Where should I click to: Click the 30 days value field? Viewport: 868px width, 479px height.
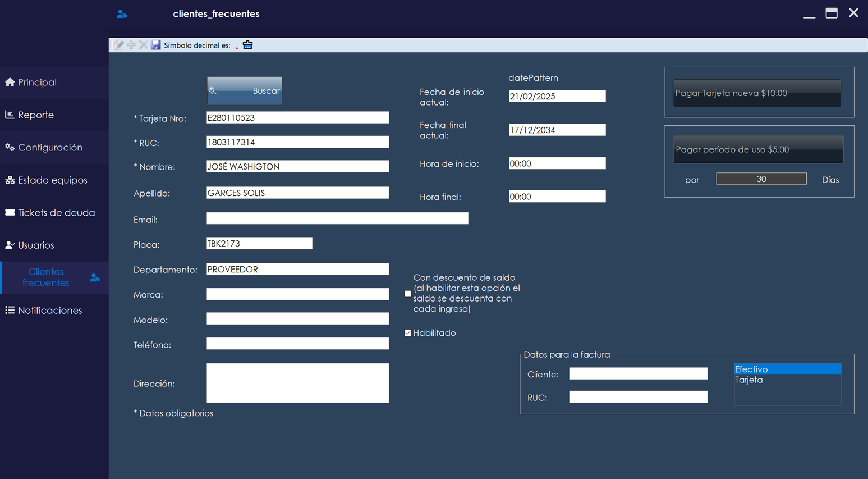761,178
